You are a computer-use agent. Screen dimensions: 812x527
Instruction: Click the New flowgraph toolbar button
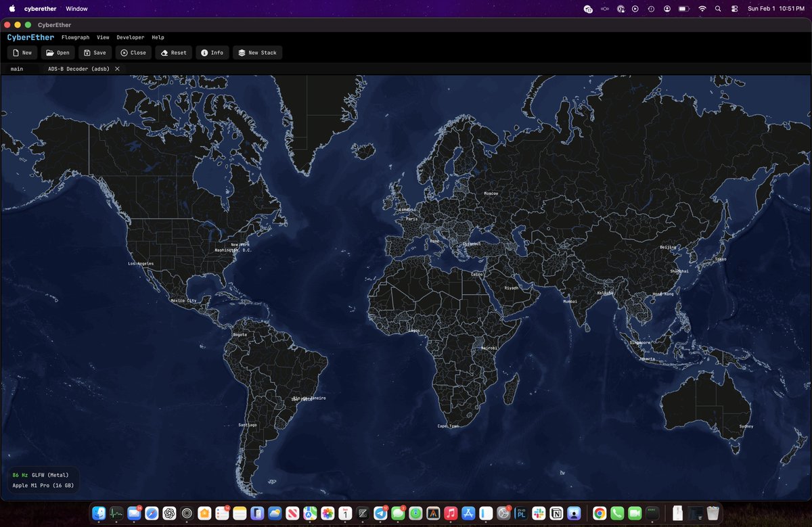22,52
